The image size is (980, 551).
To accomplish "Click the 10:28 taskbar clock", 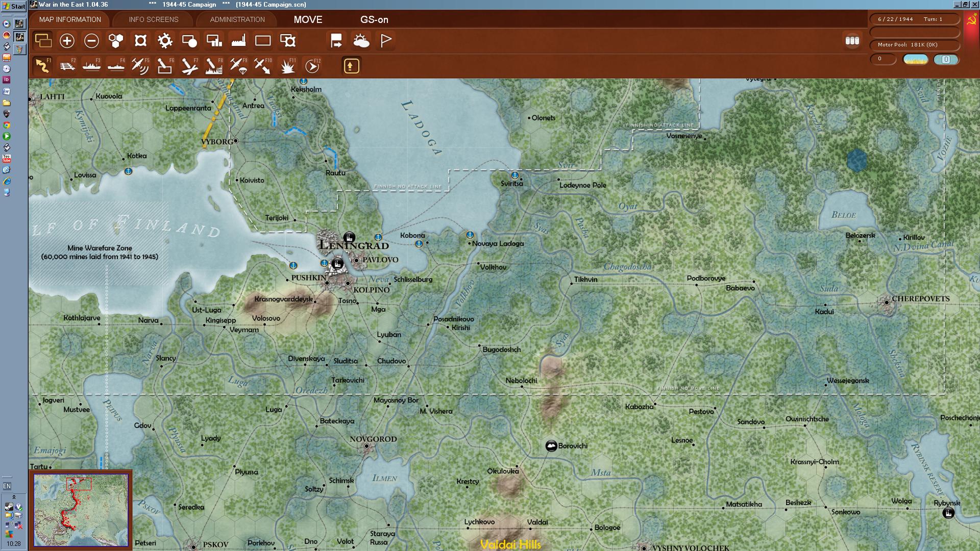I will pos(14,544).
